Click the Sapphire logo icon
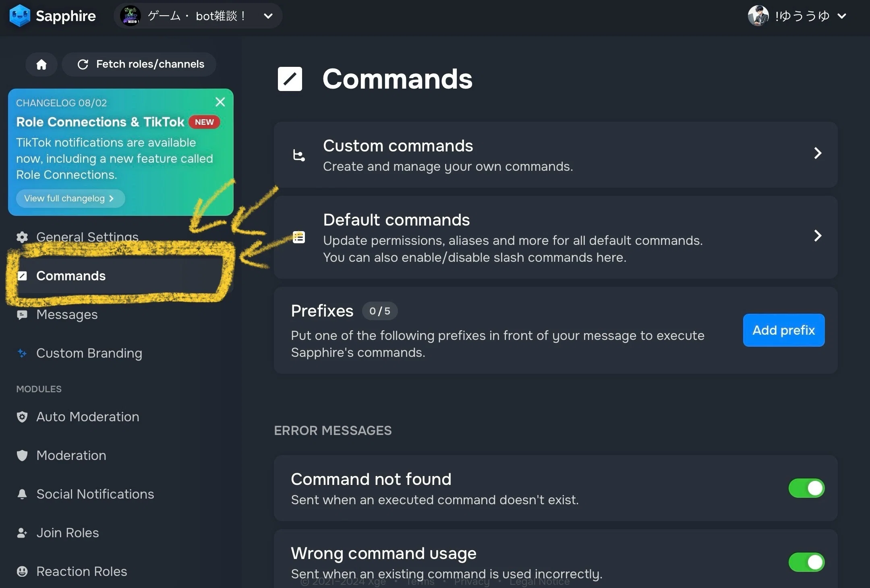 (20, 16)
